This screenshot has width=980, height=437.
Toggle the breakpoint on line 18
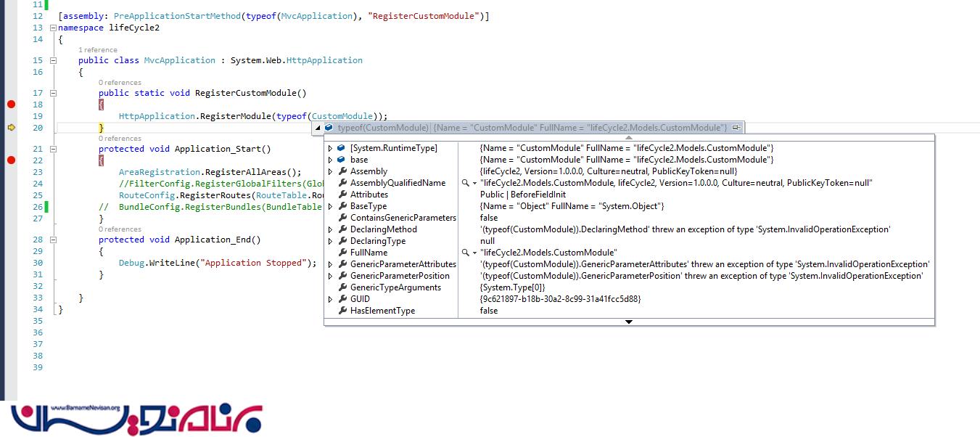(x=11, y=105)
